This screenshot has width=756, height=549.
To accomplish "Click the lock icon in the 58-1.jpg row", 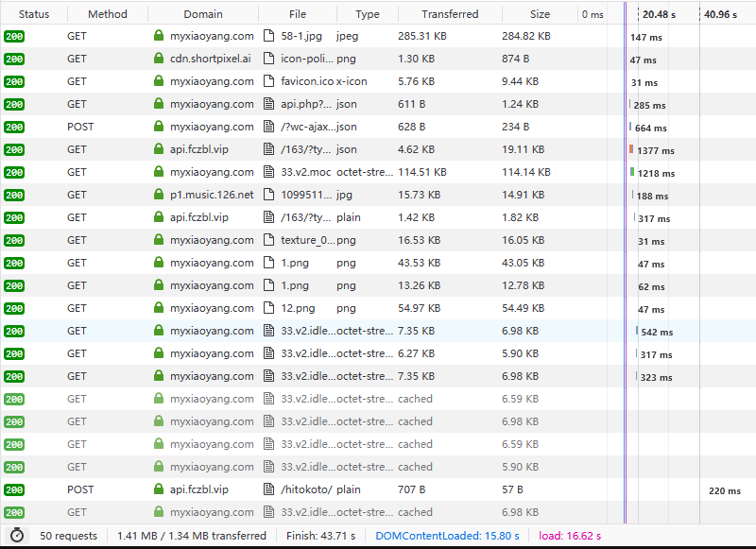I will [159, 36].
